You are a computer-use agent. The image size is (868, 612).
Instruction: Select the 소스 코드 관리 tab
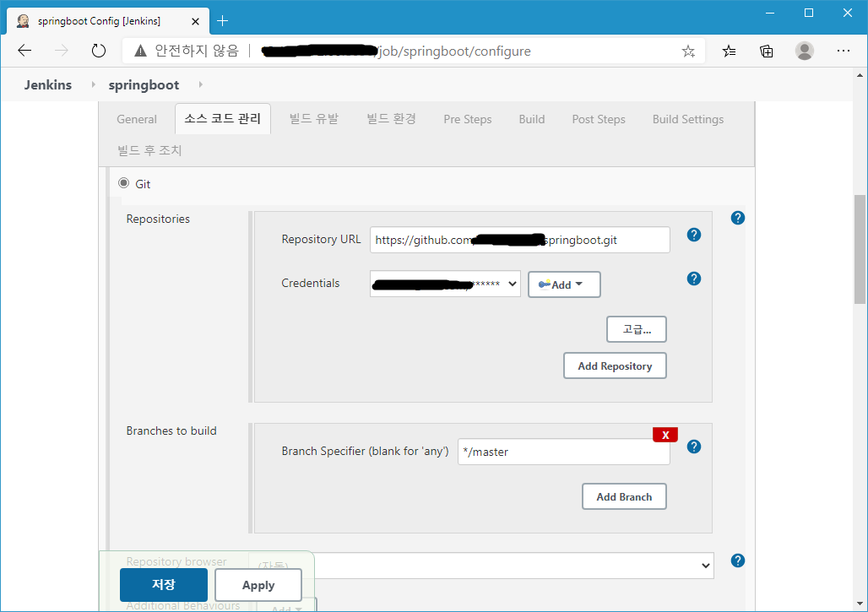(223, 118)
